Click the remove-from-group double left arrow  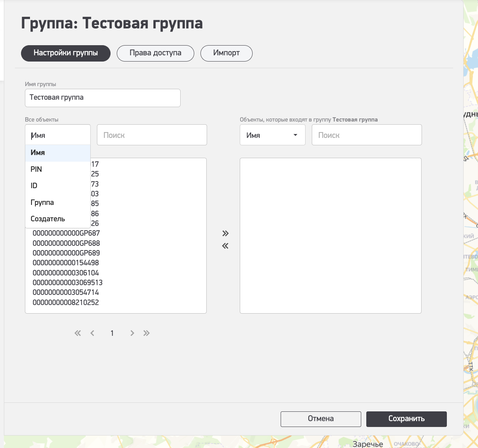pos(225,246)
